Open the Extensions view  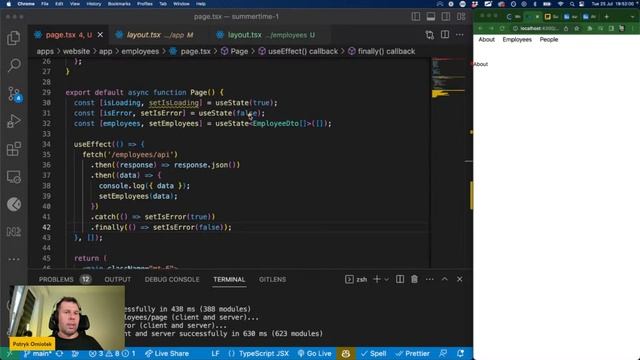point(14,149)
